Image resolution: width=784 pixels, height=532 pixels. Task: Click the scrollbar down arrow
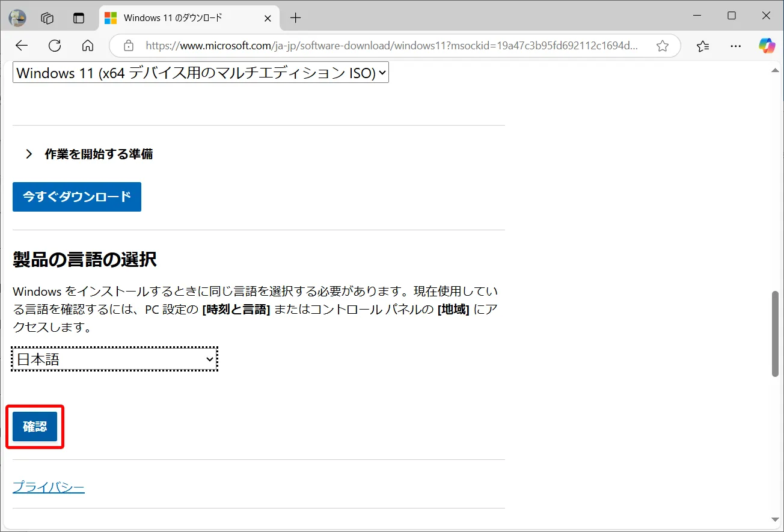click(x=775, y=519)
